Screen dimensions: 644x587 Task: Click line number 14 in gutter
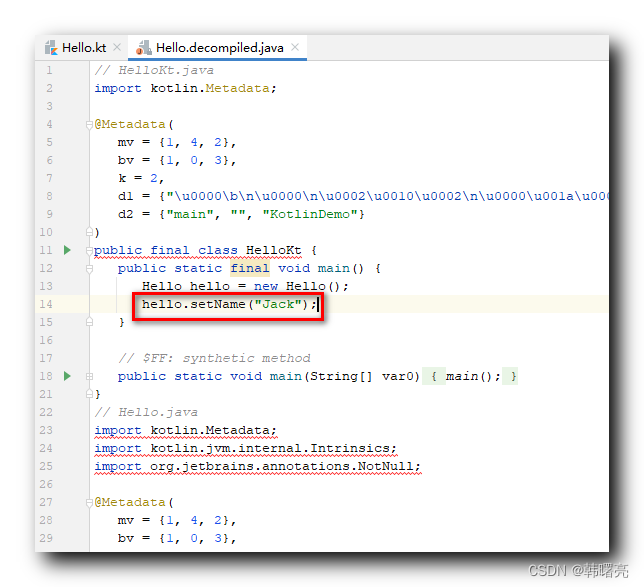click(x=46, y=304)
